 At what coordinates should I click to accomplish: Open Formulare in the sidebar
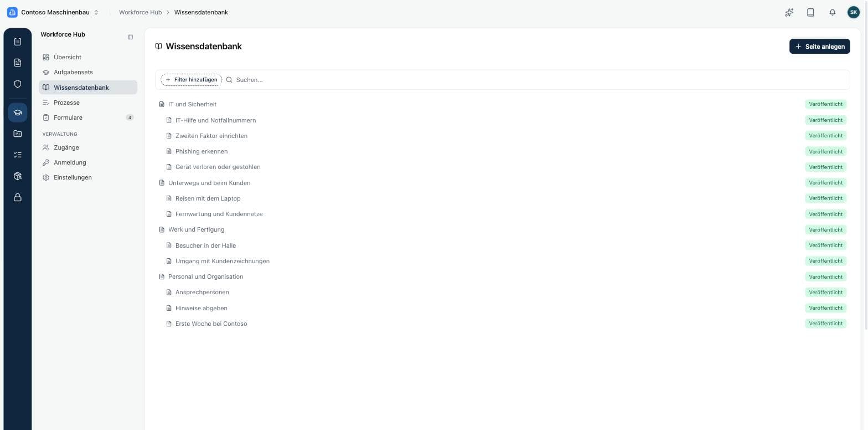click(88, 117)
